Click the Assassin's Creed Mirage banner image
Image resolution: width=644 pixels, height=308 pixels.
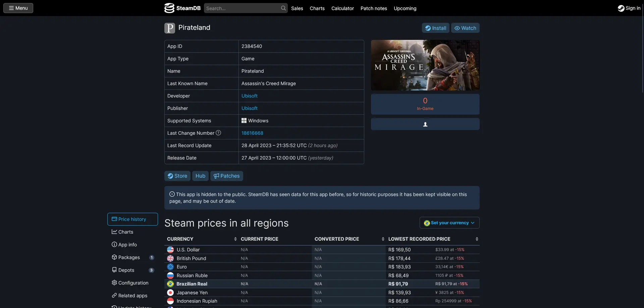(x=425, y=65)
